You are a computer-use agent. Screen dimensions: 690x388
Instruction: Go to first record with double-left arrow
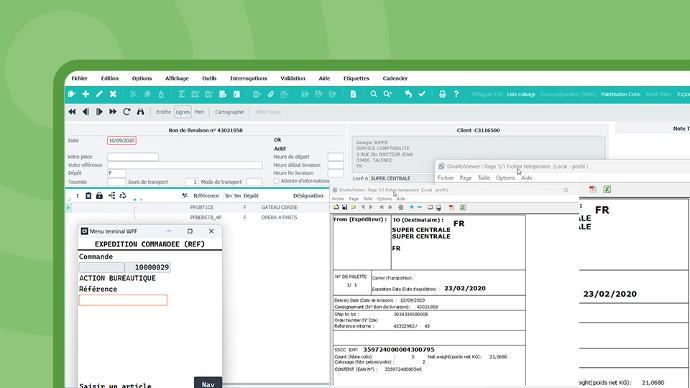pyautogui.click(x=72, y=112)
